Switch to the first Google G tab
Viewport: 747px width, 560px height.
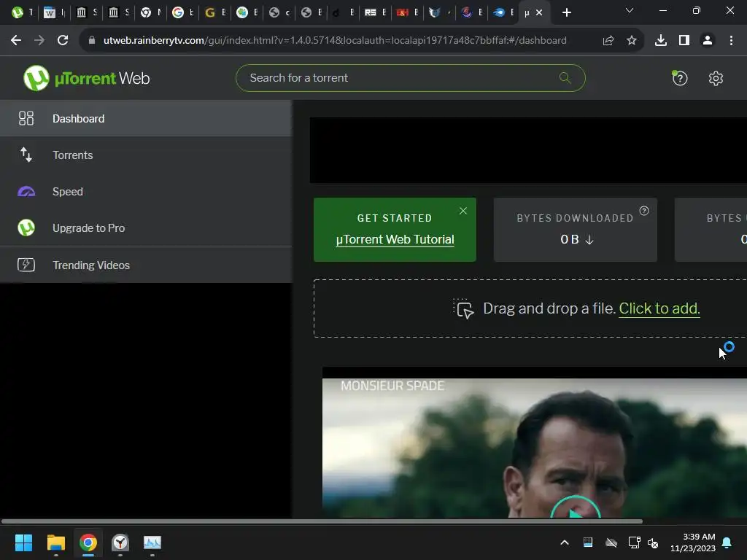[x=182, y=12]
